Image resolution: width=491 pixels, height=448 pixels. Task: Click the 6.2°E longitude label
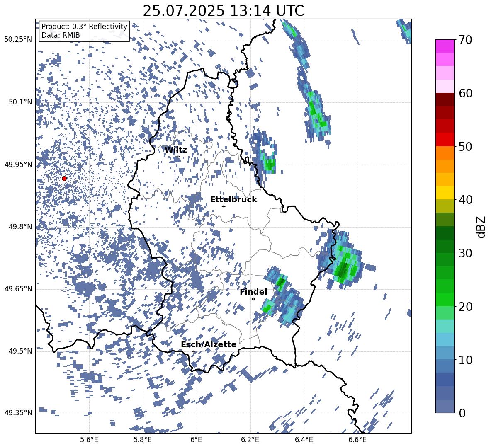pos(250,440)
